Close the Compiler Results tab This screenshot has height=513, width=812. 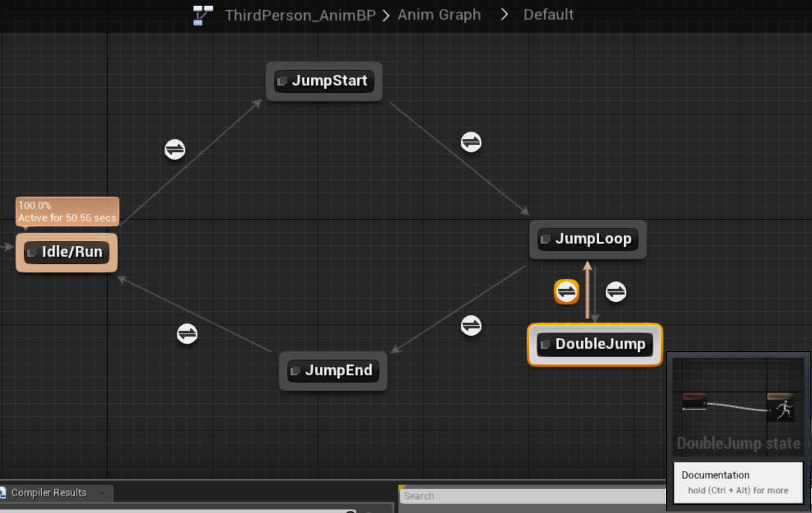click(x=103, y=493)
